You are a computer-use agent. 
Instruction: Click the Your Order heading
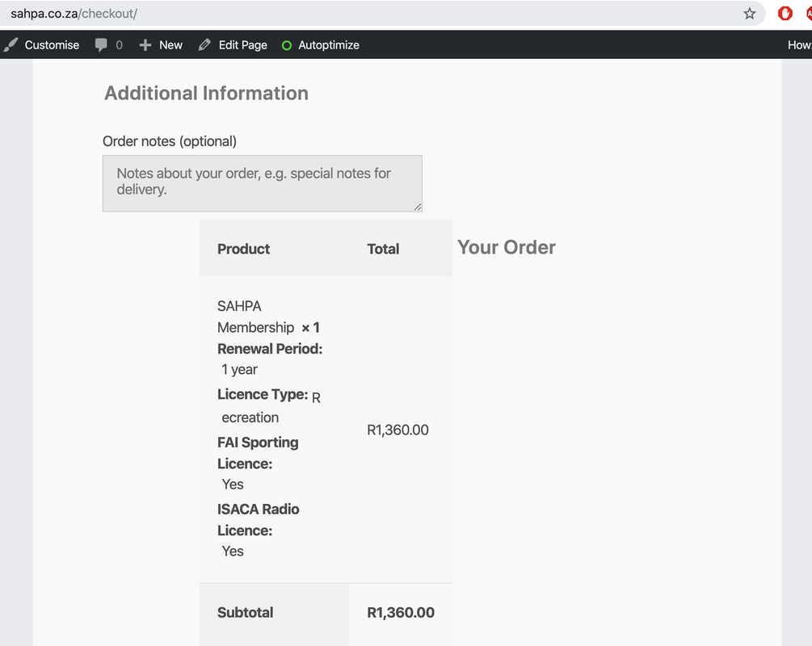506,247
